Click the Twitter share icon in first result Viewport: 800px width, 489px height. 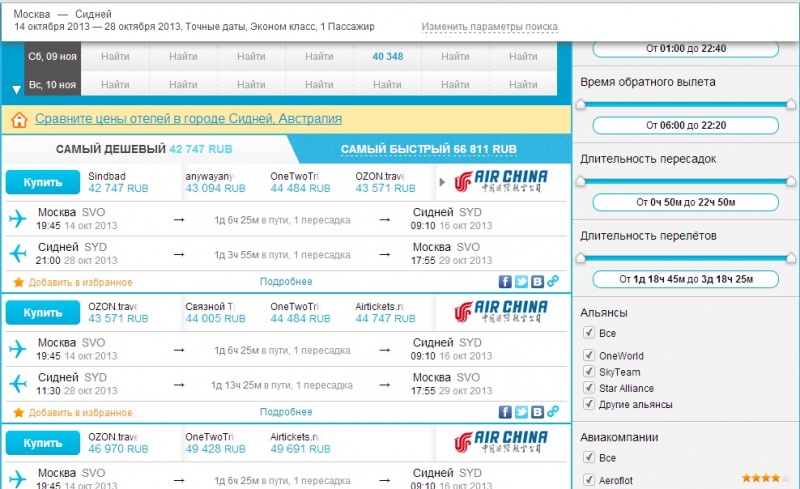click(521, 282)
